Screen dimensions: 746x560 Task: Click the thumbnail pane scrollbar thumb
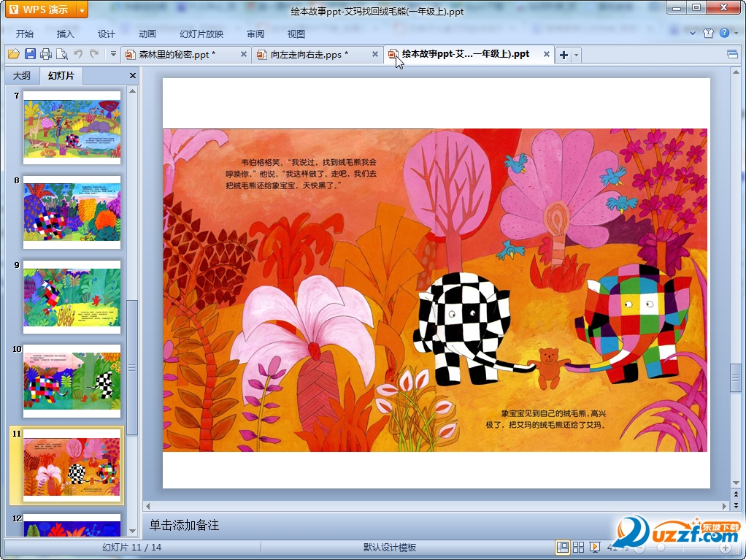pos(133,367)
